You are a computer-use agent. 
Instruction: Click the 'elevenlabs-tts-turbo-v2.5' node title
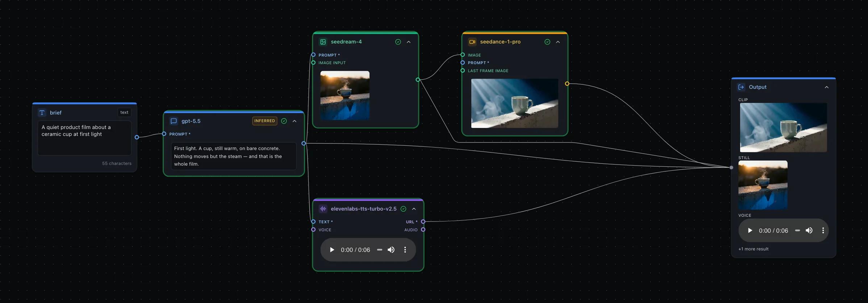coord(363,209)
